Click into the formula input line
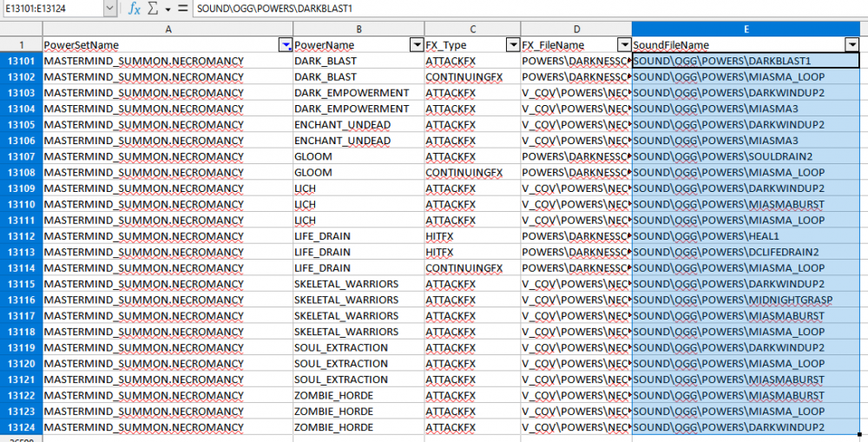This screenshot has height=442, width=868. [x=521, y=9]
